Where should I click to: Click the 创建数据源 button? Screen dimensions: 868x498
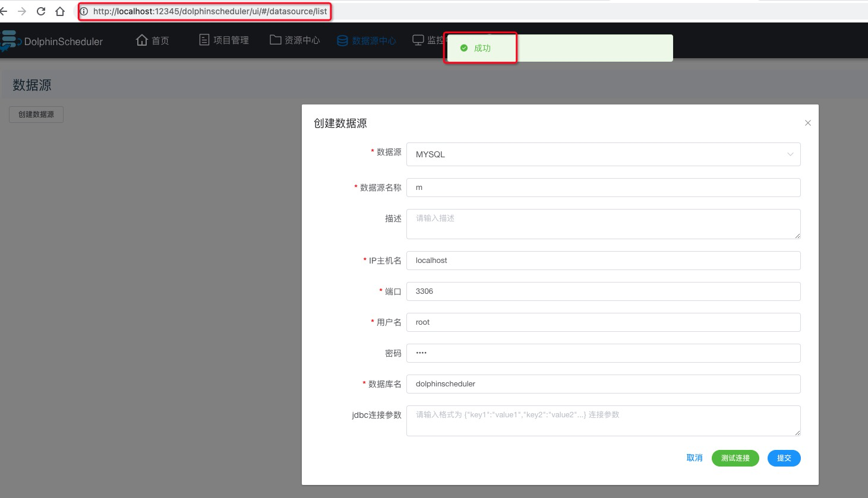(x=36, y=114)
